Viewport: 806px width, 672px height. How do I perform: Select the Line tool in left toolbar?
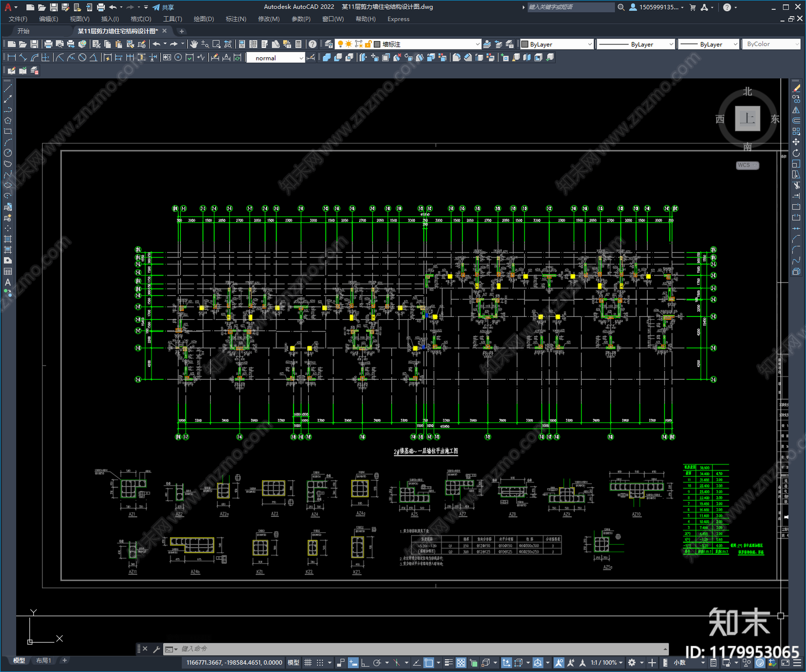8,88
